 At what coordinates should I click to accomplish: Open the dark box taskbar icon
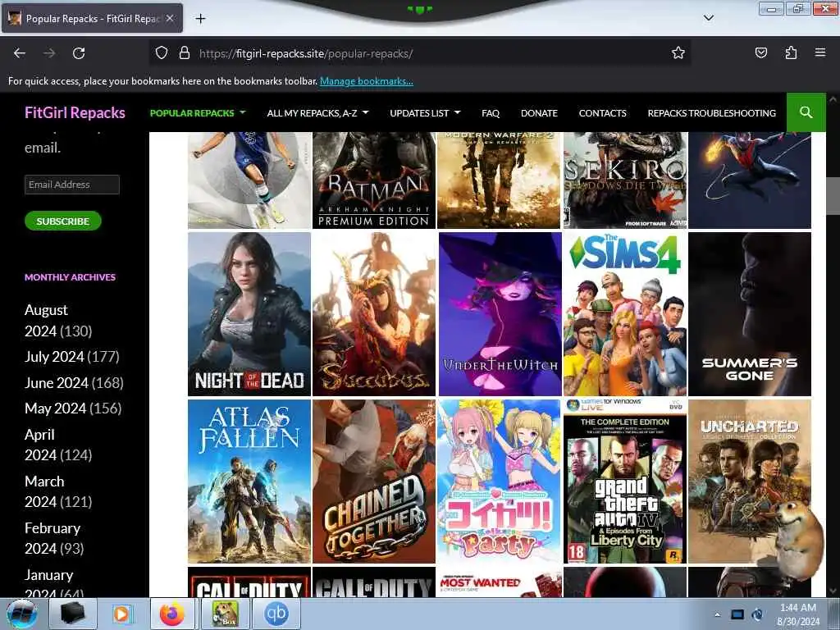[72, 614]
